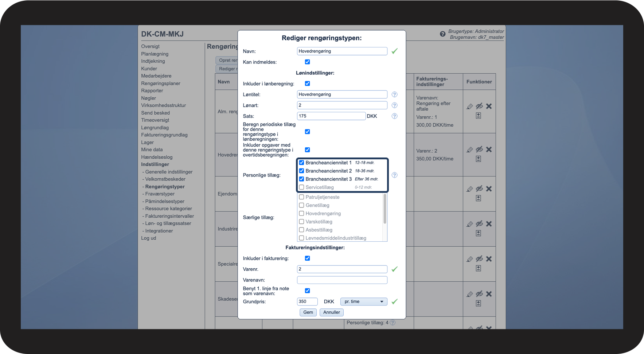644x354 pixels.
Task: Open Løn- og tillægssatser submenu link
Action: click(168, 223)
